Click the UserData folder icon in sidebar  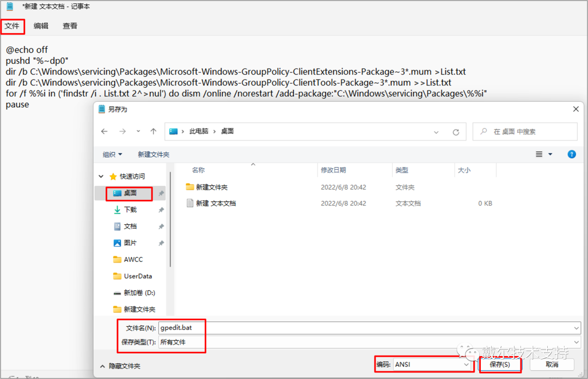tap(118, 276)
